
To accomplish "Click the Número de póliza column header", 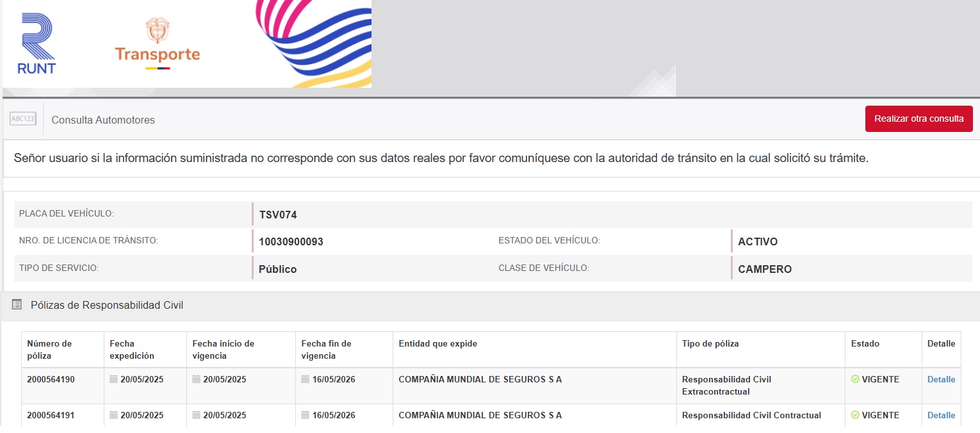I will pos(49,349).
